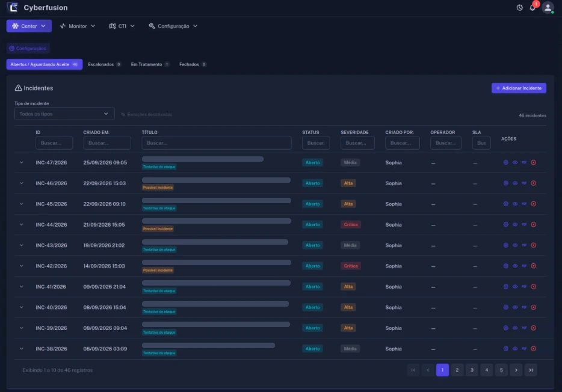Click gear icon for INC-47/2026
Screen dimensions: 562x392
[x=505, y=162]
